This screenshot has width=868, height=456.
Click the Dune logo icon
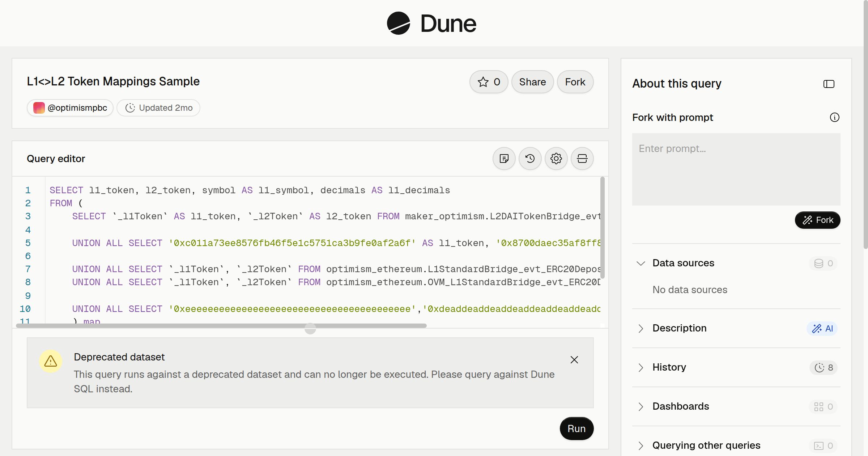(398, 23)
